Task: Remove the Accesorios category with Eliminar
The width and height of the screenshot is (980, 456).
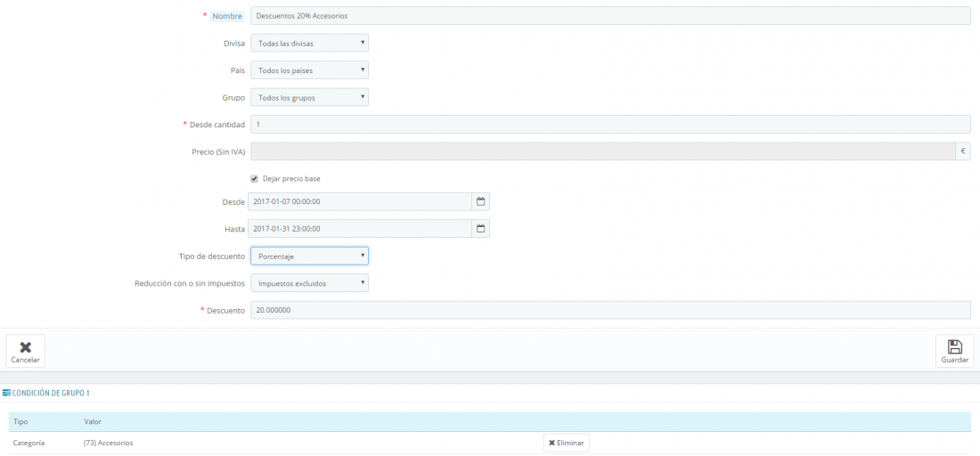Action: 567,443
